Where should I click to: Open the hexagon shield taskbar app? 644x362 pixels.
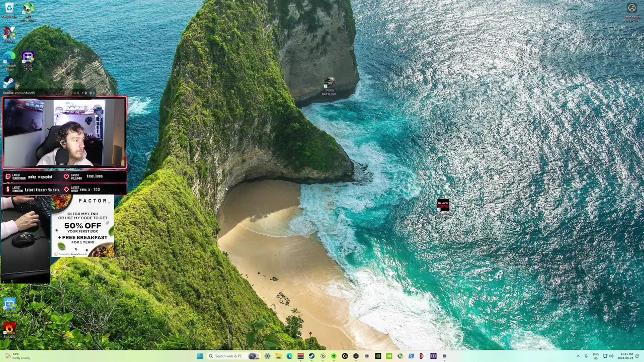[356, 356]
